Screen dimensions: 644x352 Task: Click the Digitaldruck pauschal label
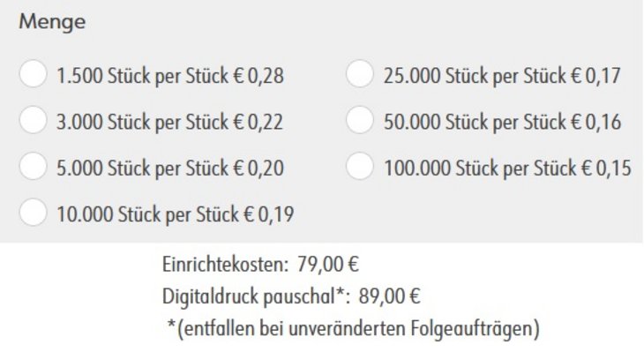(x=256, y=296)
